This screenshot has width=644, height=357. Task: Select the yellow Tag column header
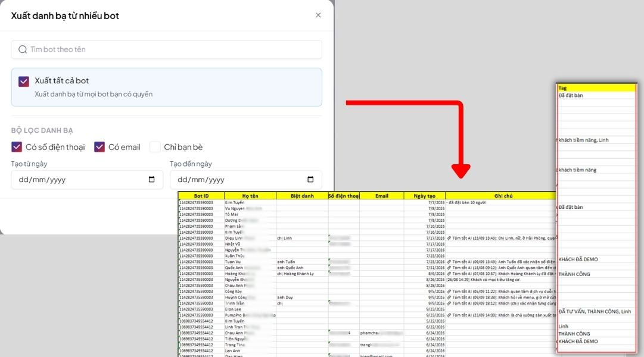point(596,88)
